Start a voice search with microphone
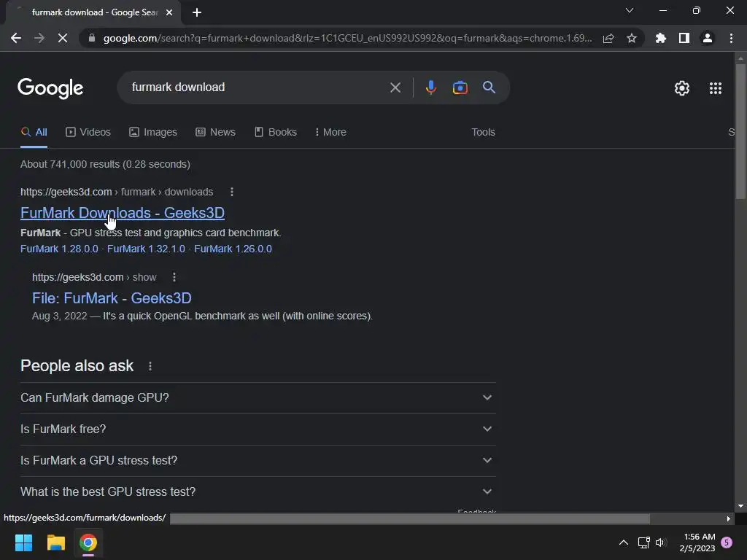Image resolution: width=747 pixels, height=560 pixels. 430,87
